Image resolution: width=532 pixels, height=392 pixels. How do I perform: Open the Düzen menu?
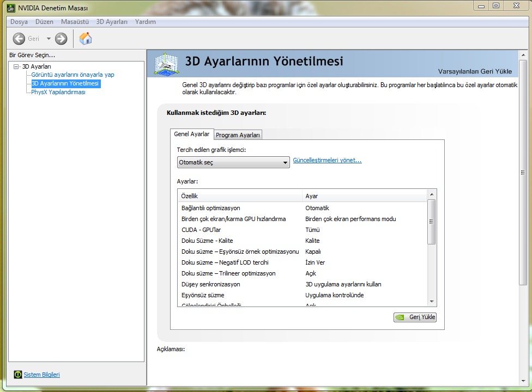click(x=45, y=22)
